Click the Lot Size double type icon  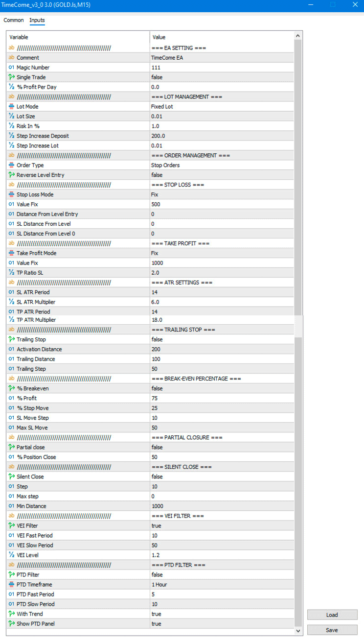[x=11, y=117]
